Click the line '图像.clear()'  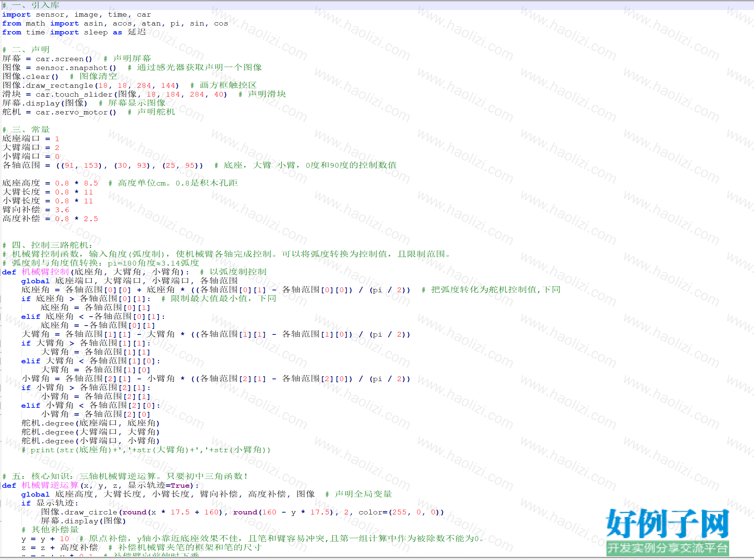(30, 76)
